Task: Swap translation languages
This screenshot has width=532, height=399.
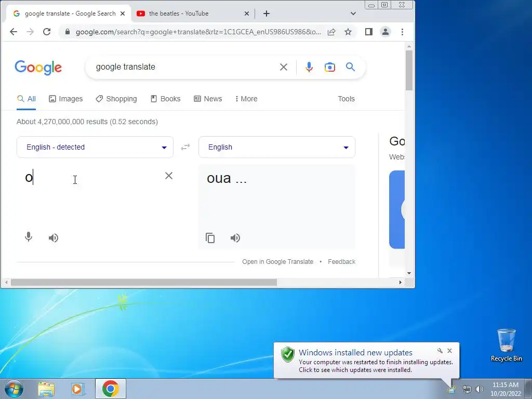Action: click(x=185, y=147)
